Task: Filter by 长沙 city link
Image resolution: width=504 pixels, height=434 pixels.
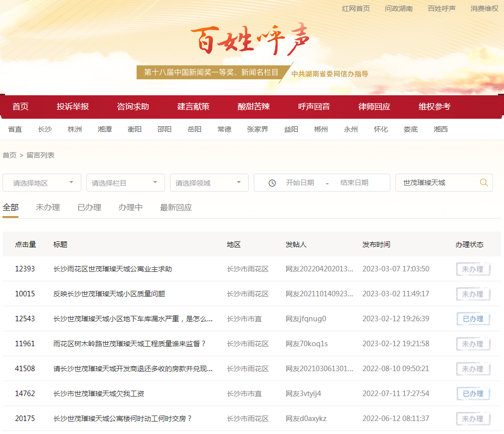Action: (44, 129)
